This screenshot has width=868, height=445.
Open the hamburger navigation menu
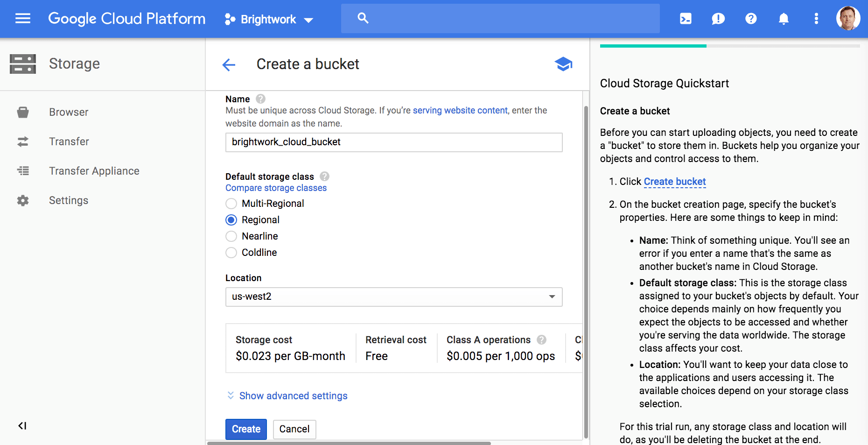tap(22, 19)
